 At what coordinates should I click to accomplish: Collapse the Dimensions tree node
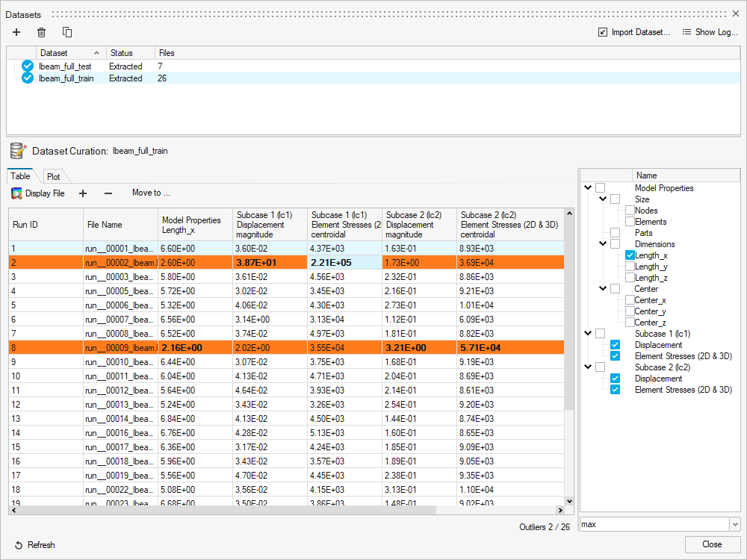(x=602, y=244)
